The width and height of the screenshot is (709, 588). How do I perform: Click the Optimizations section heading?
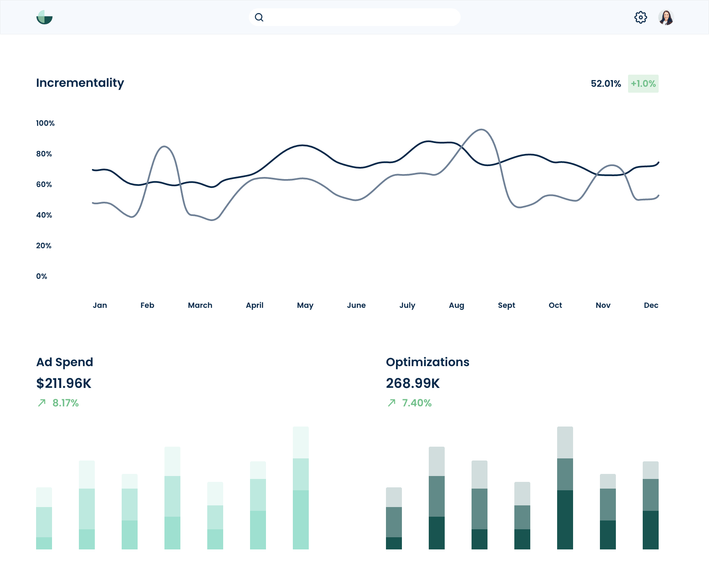(427, 362)
